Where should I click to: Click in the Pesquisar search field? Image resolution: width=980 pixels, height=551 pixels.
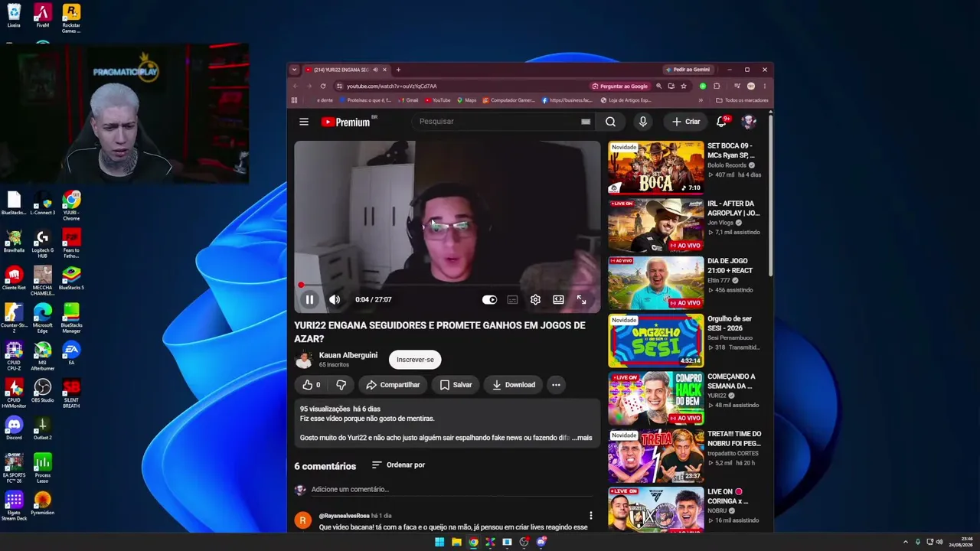click(498, 122)
